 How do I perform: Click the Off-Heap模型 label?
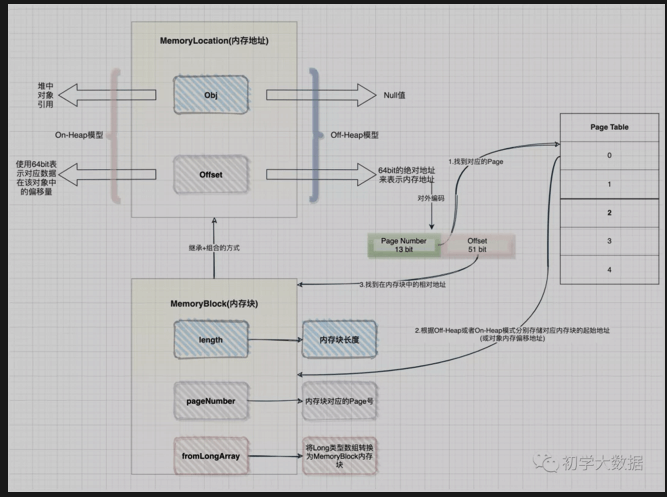pyautogui.click(x=354, y=135)
